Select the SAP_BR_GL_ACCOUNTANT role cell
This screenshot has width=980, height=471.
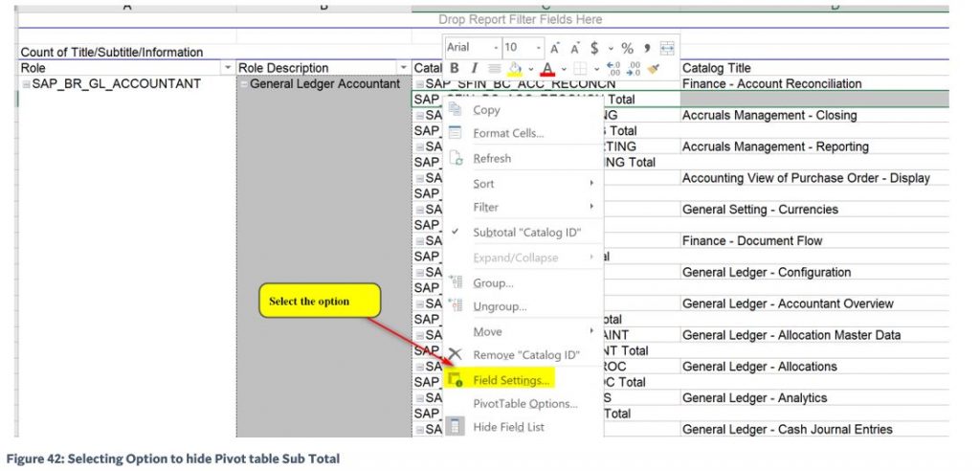pyautogui.click(x=127, y=84)
